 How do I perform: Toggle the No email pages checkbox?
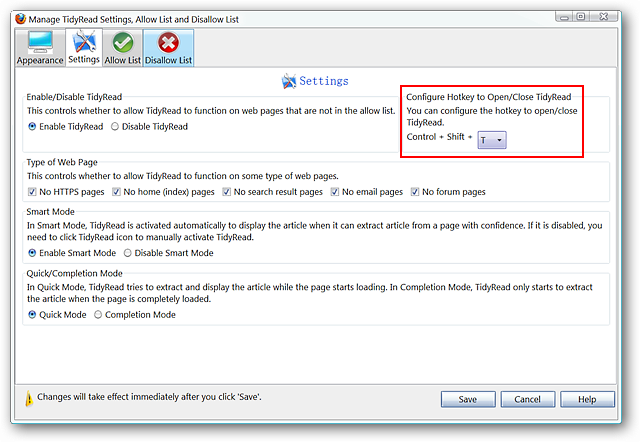(x=335, y=192)
